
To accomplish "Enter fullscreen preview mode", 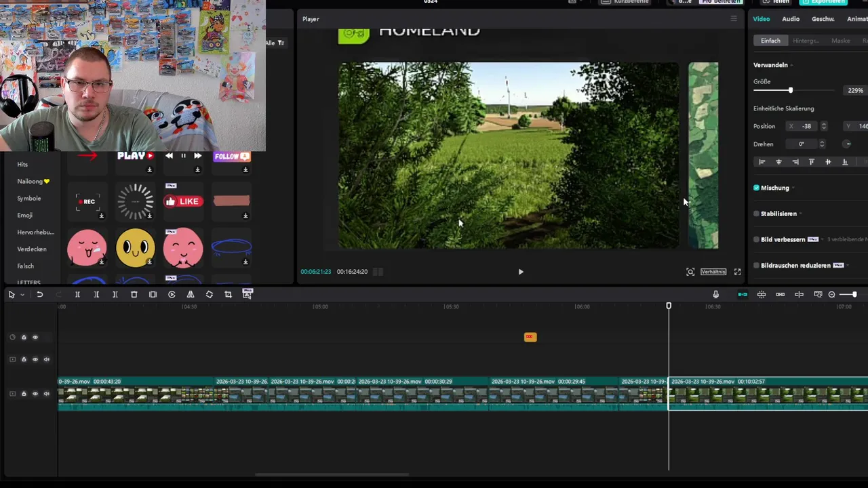I will pos(738,272).
